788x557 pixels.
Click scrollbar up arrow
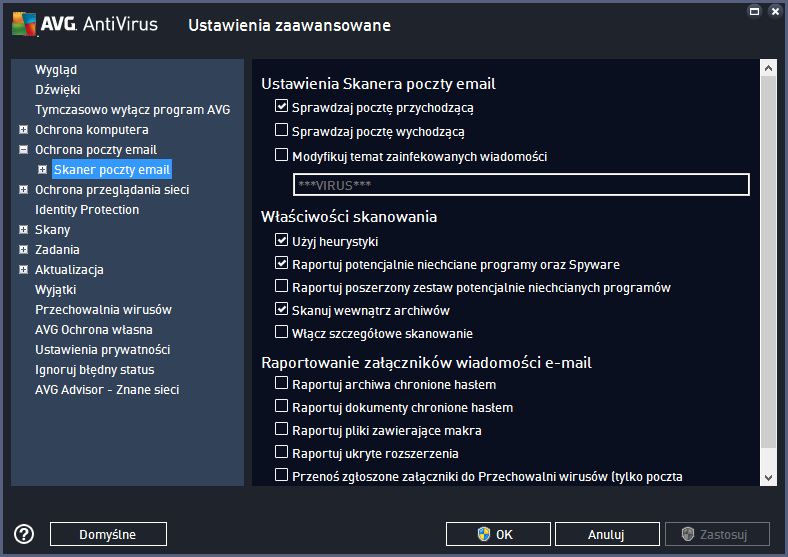pyautogui.click(x=768, y=67)
